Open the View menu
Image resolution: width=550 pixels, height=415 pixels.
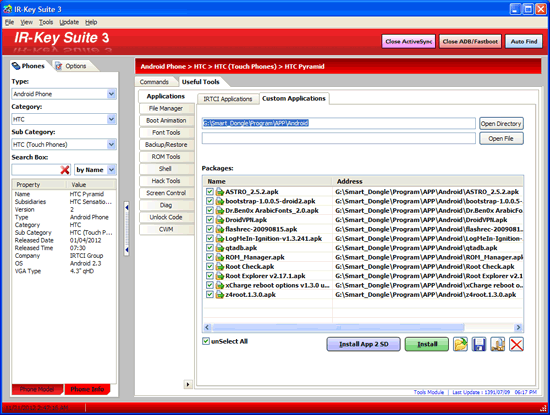26,22
